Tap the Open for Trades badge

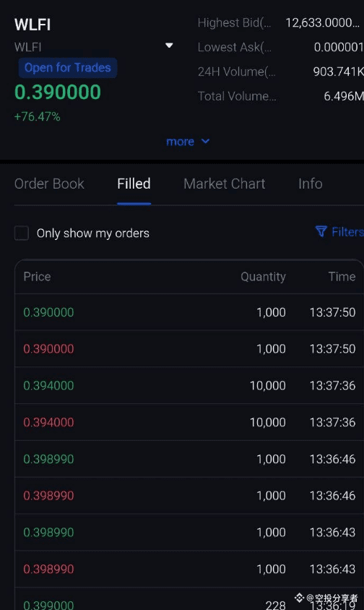pyautogui.click(x=68, y=68)
